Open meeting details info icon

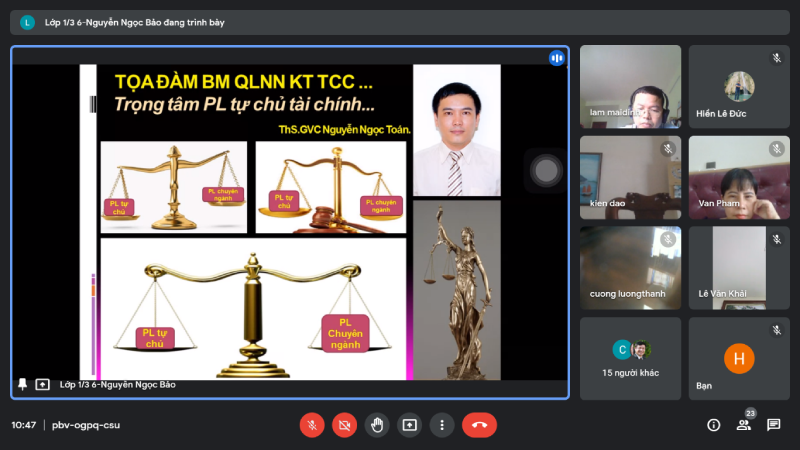[x=714, y=425]
